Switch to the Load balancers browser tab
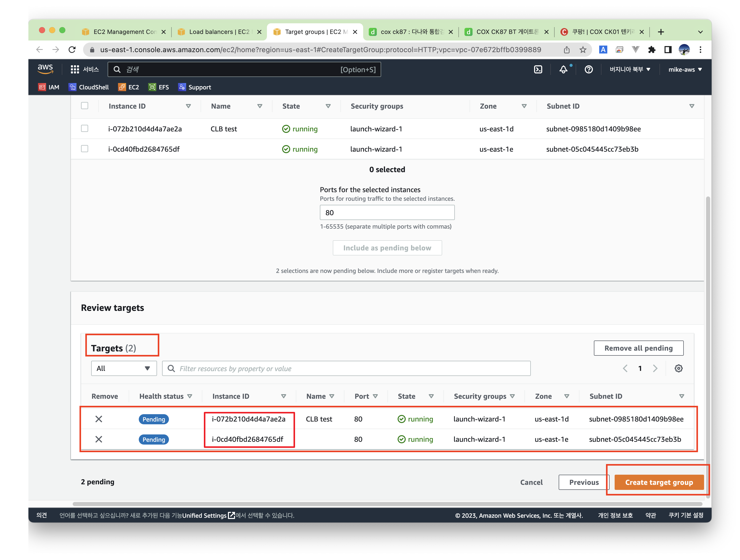Image resolution: width=740 pixels, height=560 pixels. (219, 32)
